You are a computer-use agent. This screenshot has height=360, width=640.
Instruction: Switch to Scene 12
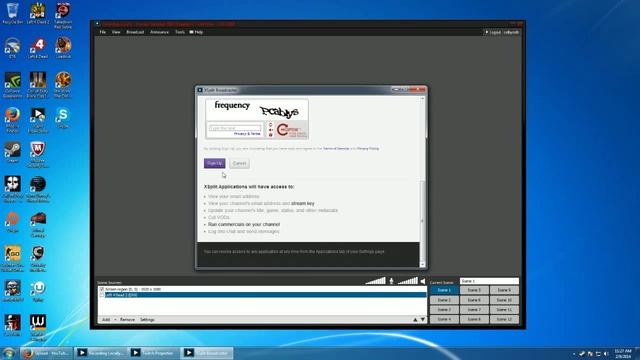(504, 319)
